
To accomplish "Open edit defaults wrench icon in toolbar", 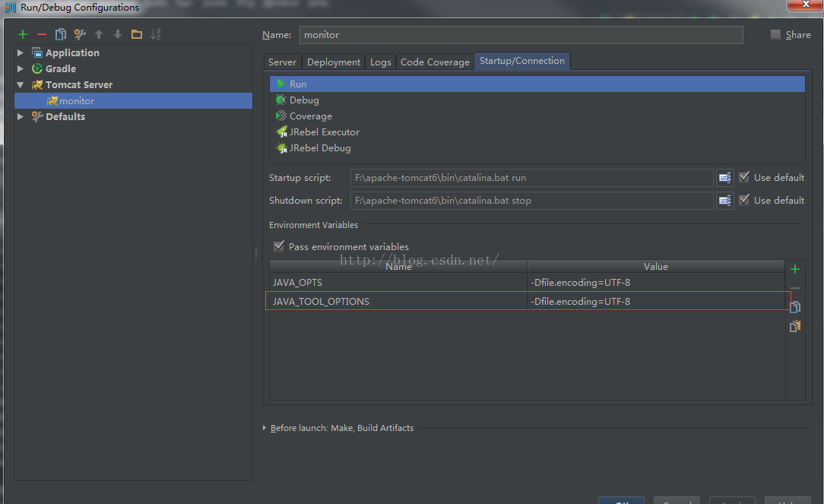I will (x=80, y=35).
